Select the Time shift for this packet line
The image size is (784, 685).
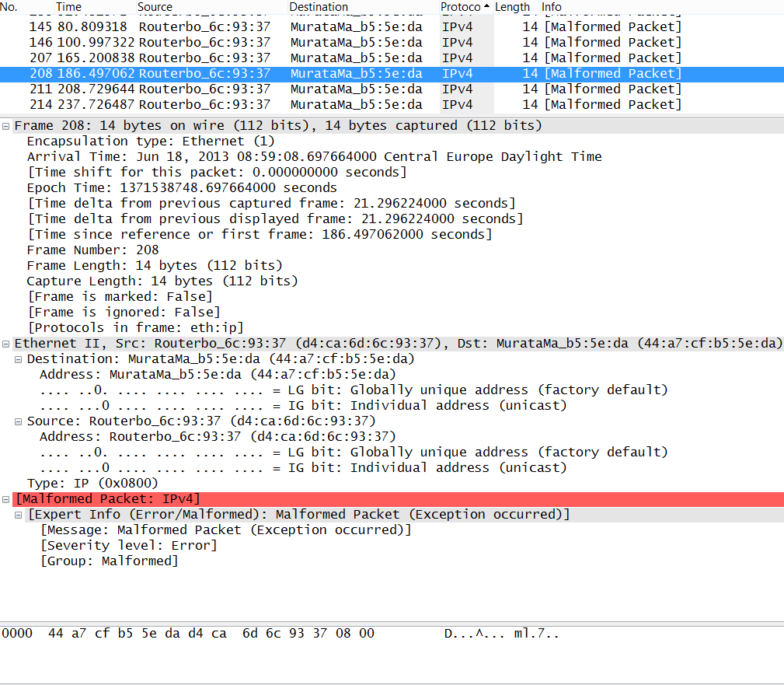pos(217,172)
